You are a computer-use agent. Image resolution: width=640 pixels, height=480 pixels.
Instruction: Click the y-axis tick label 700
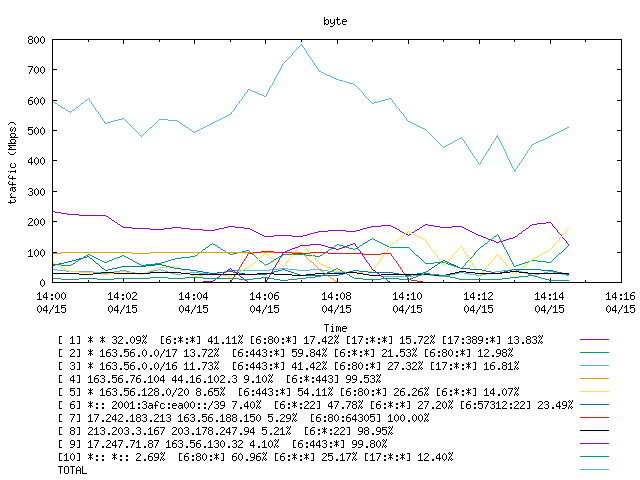36,70
